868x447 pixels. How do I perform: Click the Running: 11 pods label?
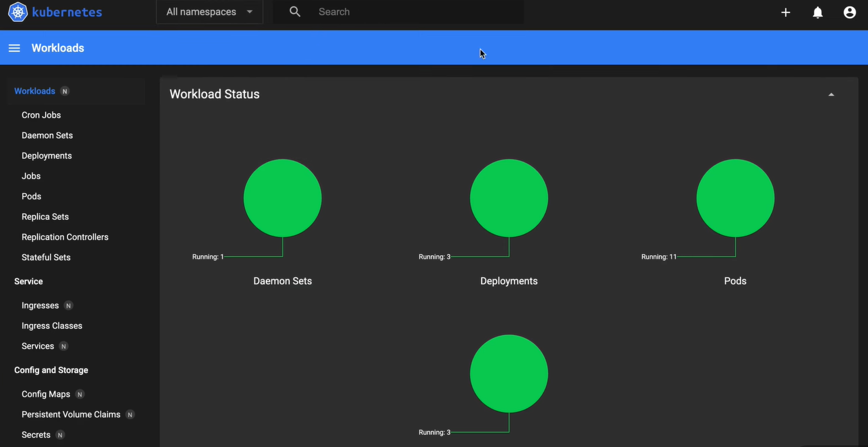[659, 257]
